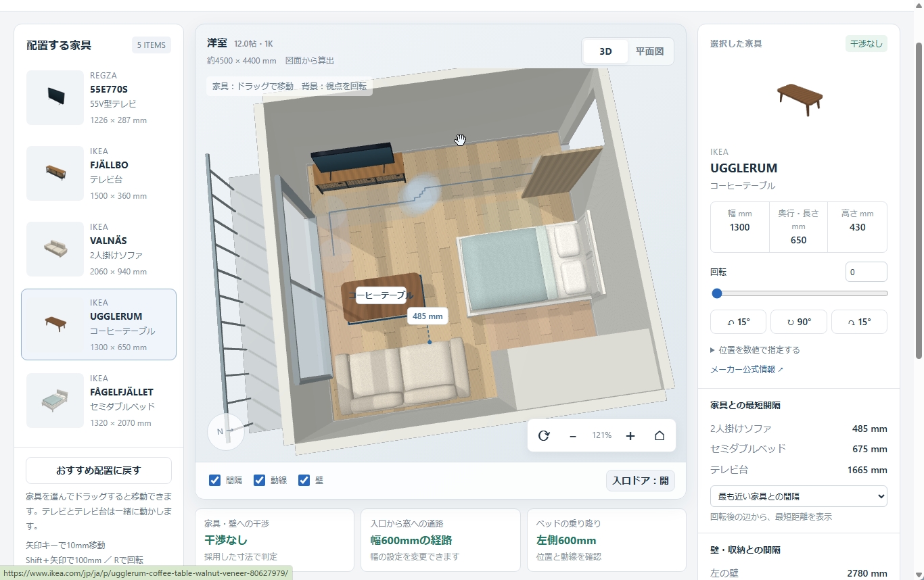The width and height of the screenshot is (924, 580).
Task: Toggle the 入口ドア：開 button
Action: (641, 481)
